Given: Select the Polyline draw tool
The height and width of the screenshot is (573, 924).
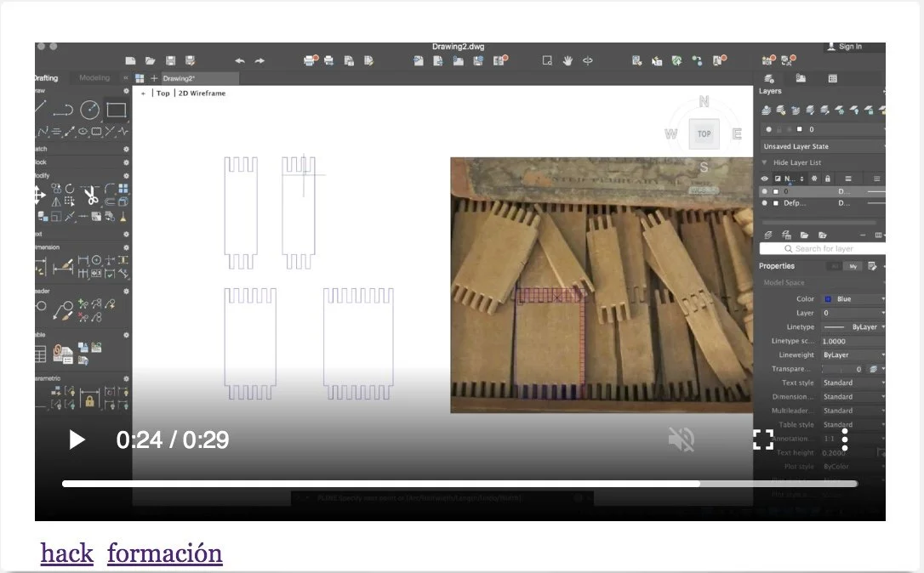Looking at the screenshot, I should pos(62,111).
